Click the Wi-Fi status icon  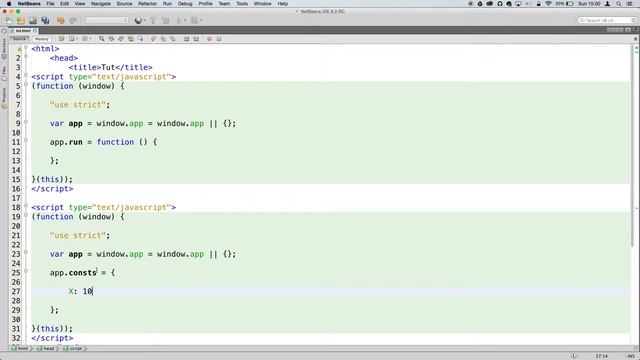549,4
